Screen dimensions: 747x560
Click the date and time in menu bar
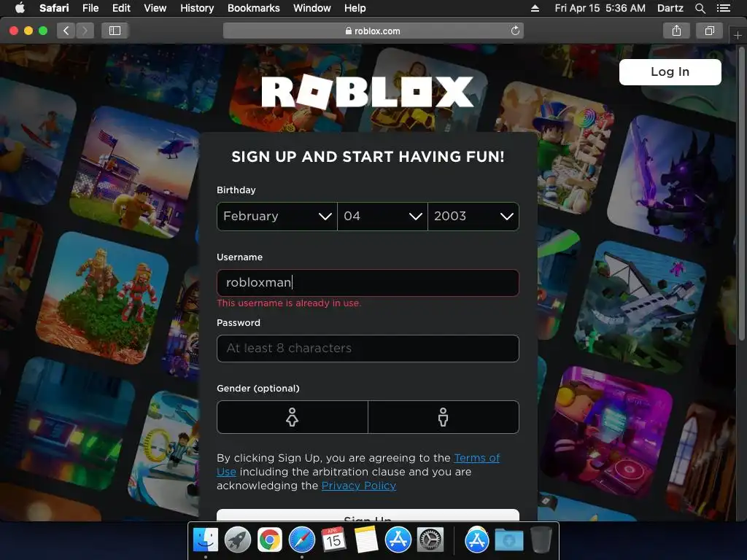pyautogui.click(x=600, y=8)
